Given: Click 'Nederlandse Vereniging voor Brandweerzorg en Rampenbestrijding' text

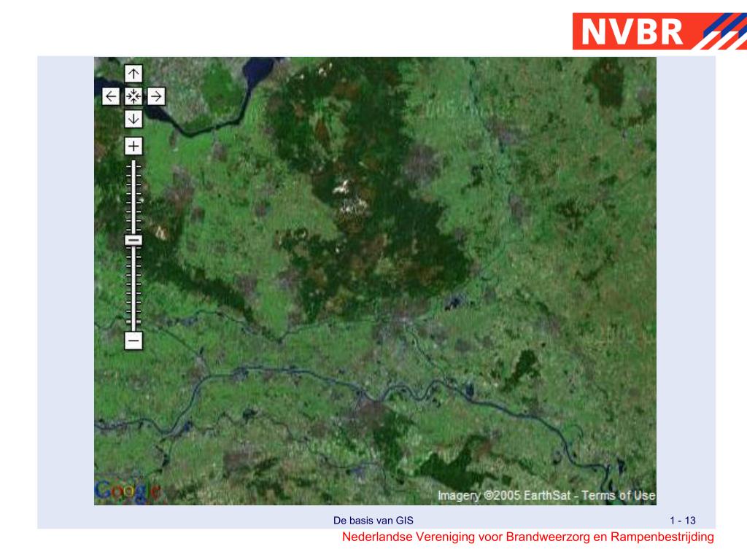Looking at the screenshot, I should 528,537.
